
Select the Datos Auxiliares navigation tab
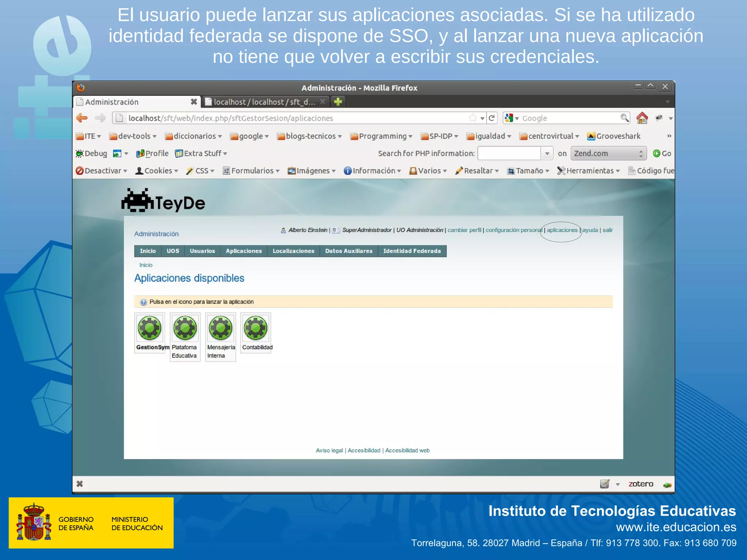pos(349,251)
